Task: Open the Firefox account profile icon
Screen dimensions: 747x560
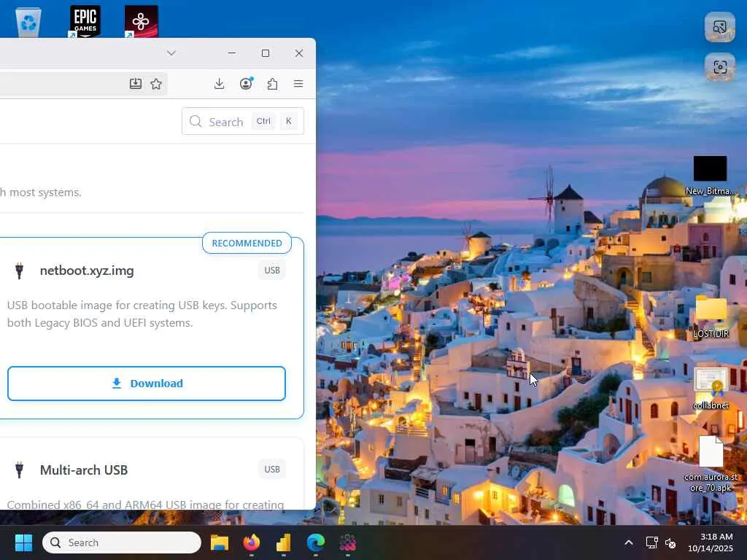Action: tap(246, 85)
